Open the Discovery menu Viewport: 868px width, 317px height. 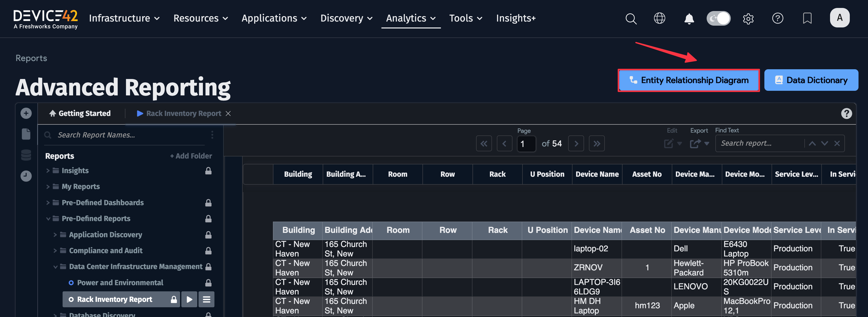click(346, 18)
